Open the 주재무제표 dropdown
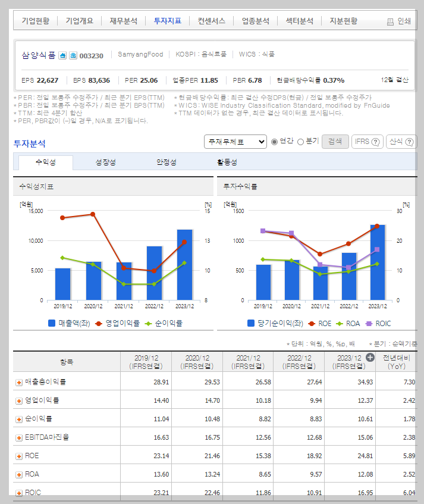 pyautogui.click(x=235, y=142)
